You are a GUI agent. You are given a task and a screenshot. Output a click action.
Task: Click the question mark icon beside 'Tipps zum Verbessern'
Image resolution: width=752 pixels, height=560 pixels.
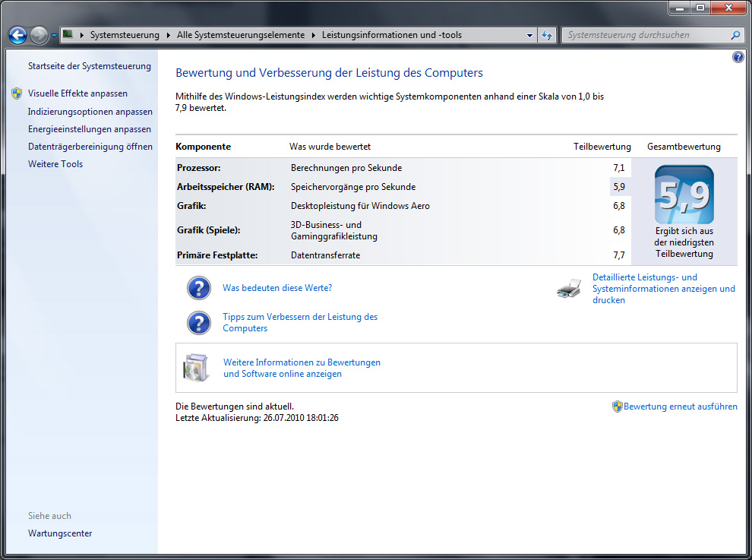tap(199, 323)
